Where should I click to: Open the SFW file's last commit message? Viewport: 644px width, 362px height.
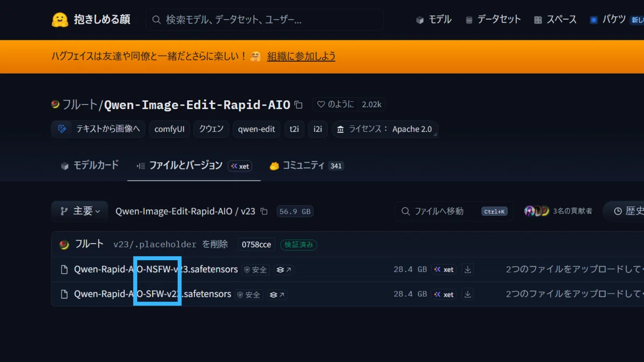pyautogui.click(x=574, y=294)
